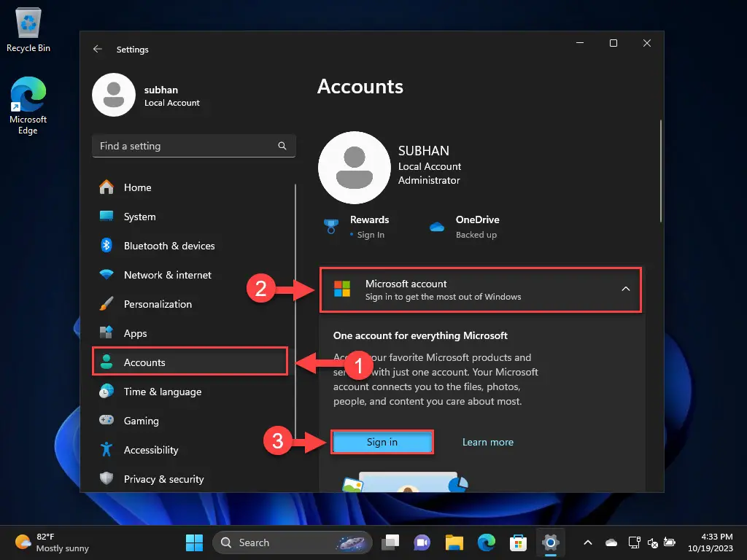The image size is (747, 560).
Task: Open the weather widget 82°F Mostly sunny
Action: point(53,542)
